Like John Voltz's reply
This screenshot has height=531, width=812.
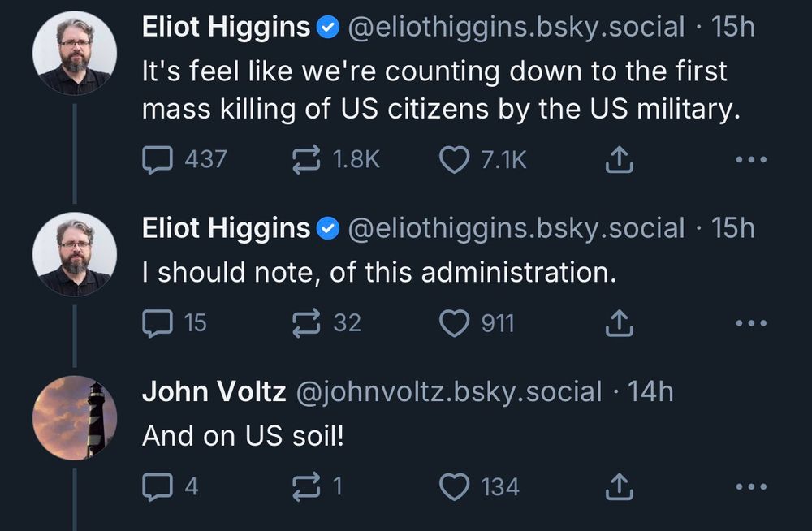tap(455, 486)
